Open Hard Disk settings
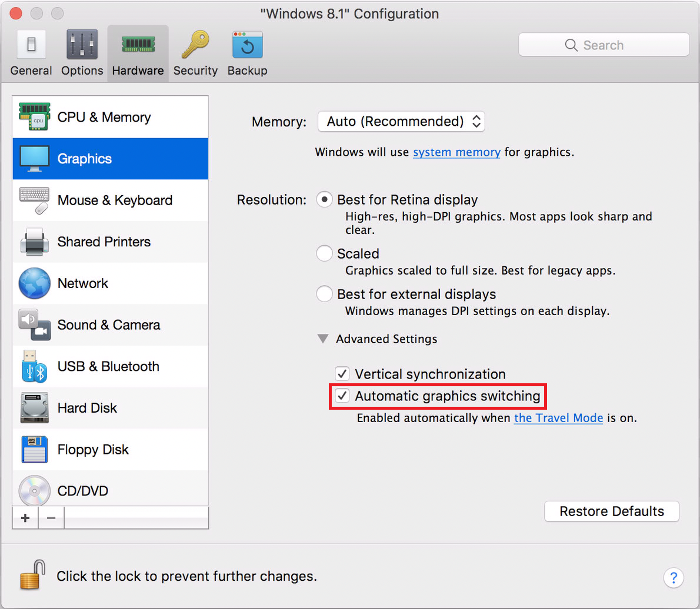Image resolution: width=700 pixels, height=609 pixels. click(x=87, y=408)
